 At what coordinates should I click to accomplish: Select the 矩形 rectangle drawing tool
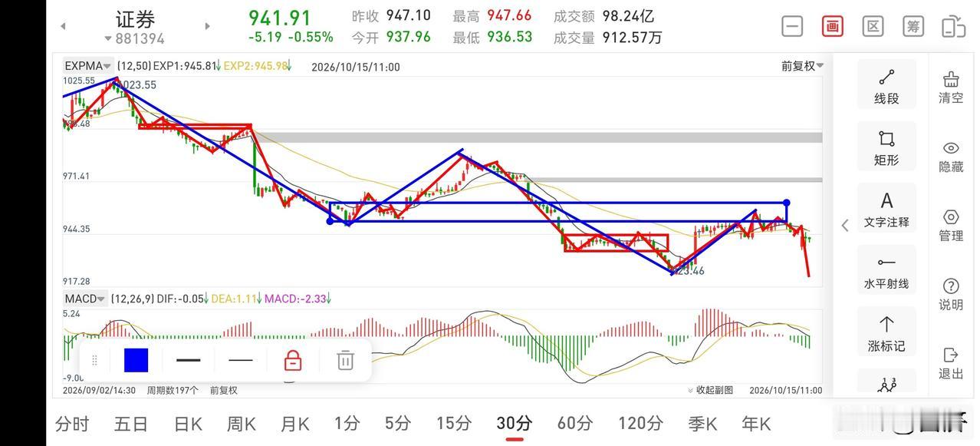tap(886, 147)
